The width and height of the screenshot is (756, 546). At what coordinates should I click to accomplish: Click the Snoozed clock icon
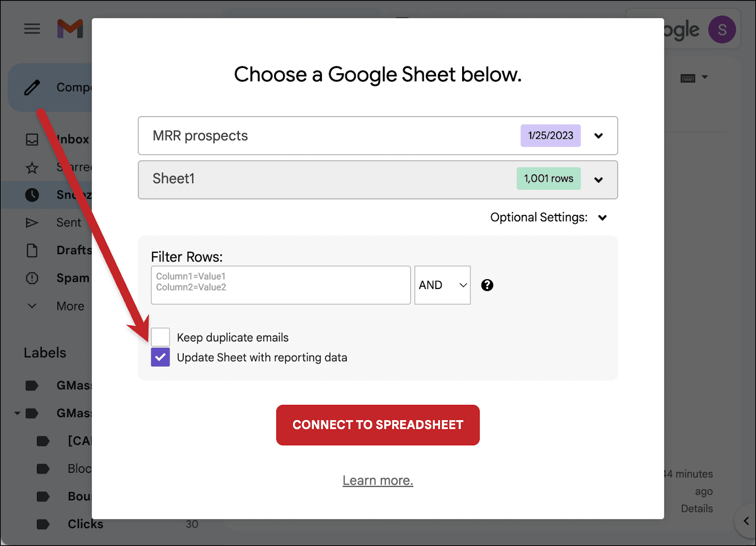click(32, 195)
